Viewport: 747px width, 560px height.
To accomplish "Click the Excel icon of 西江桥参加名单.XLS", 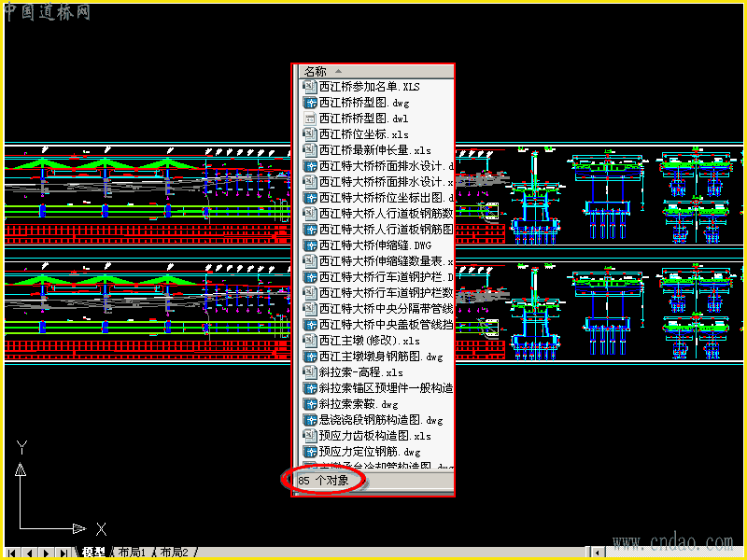I will point(310,87).
